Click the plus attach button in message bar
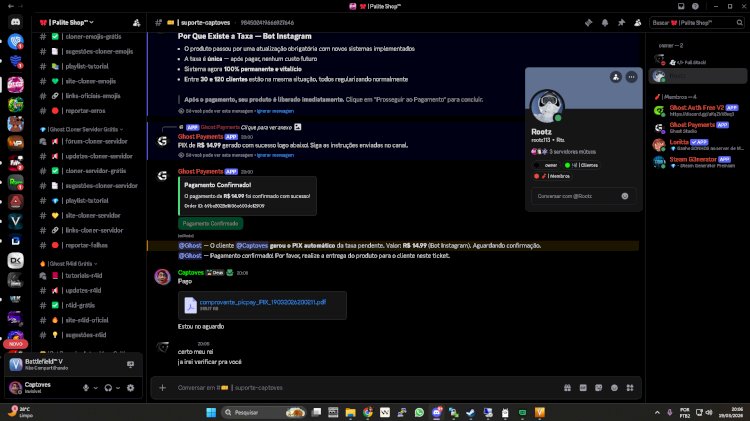Viewport: 750px width, 421px height. coord(163,388)
